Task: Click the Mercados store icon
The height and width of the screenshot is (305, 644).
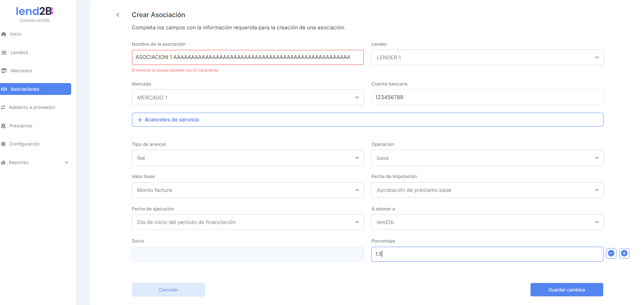Action: [x=4, y=71]
